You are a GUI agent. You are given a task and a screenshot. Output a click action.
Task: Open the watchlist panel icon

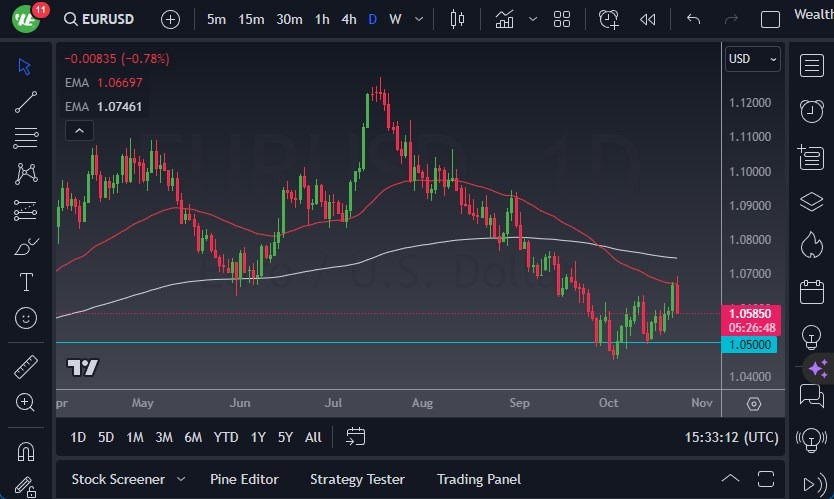[x=811, y=66]
